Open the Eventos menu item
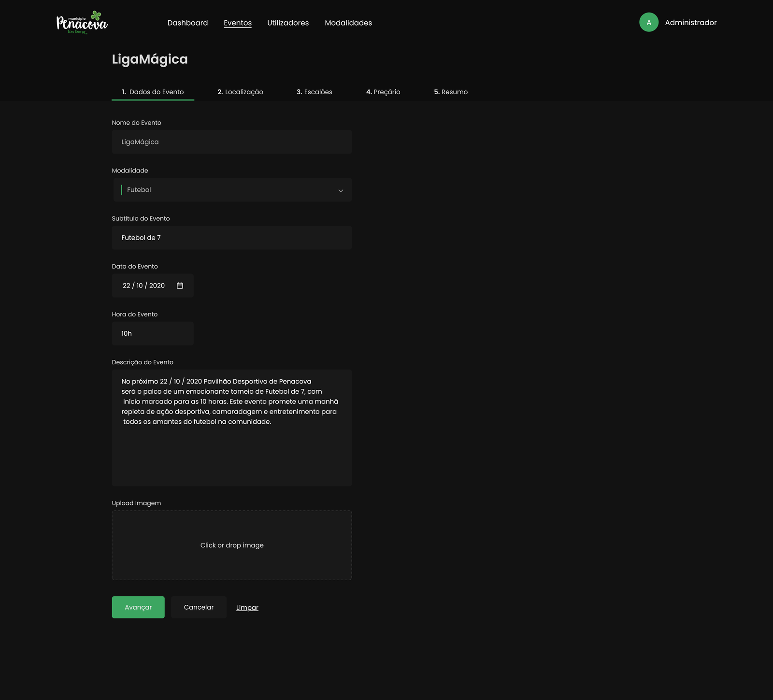Screen dimensions: 773x700 pyautogui.click(x=237, y=23)
